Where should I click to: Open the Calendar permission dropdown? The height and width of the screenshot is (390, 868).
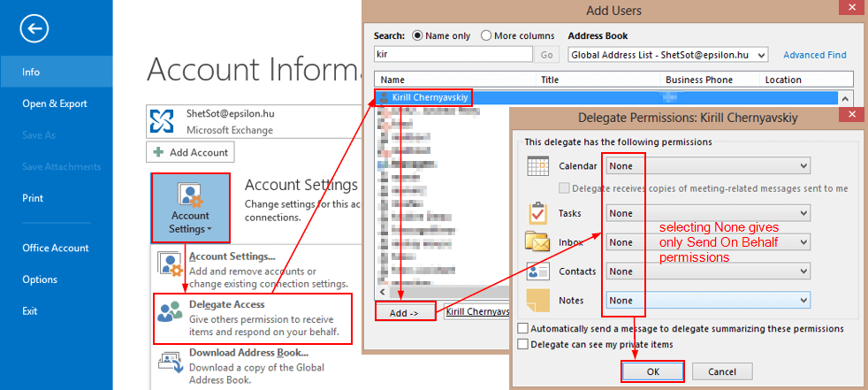coord(708,165)
